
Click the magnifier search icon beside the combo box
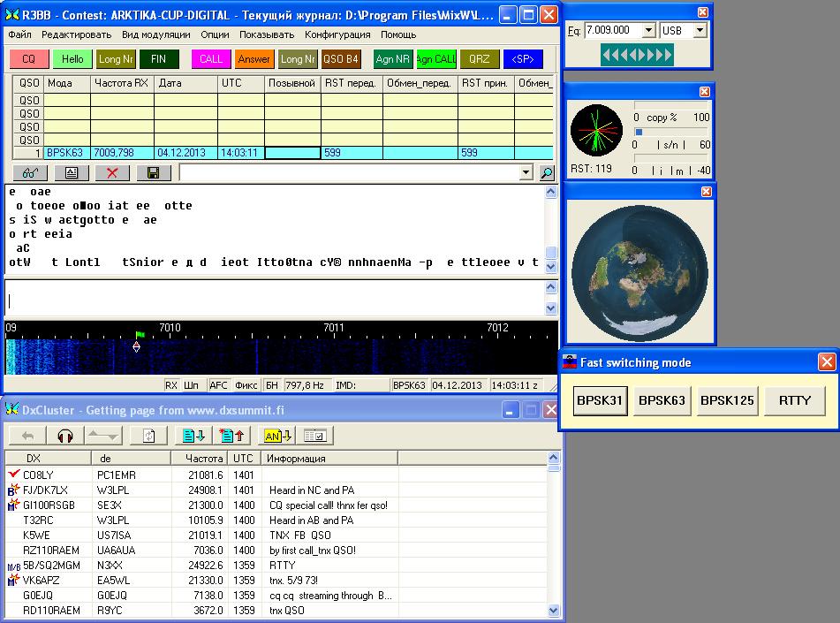547,173
